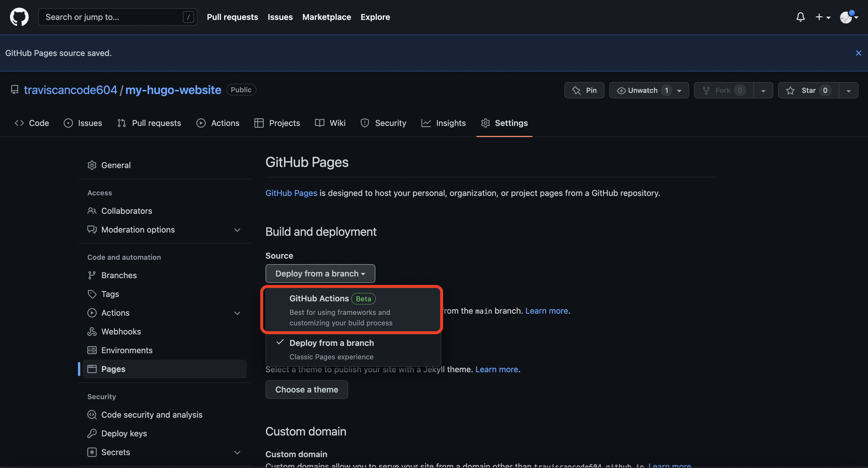Click 'Learn more' about the main branch
Screen dimensions: 868x468
click(x=547, y=311)
